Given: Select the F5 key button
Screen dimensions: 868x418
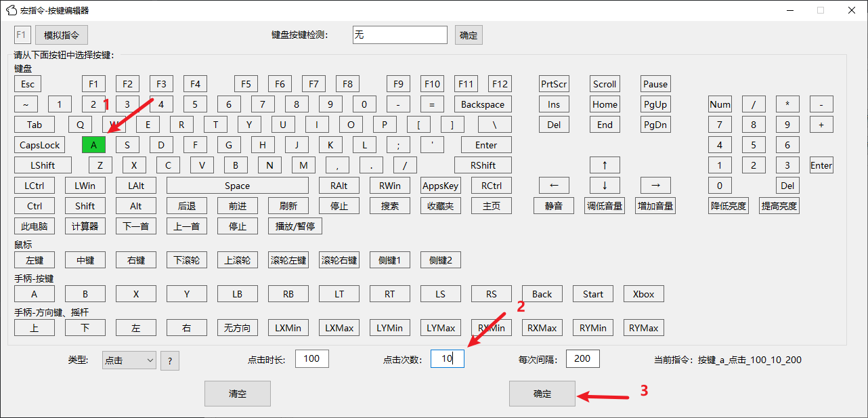Looking at the screenshot, I should point(246,84).
